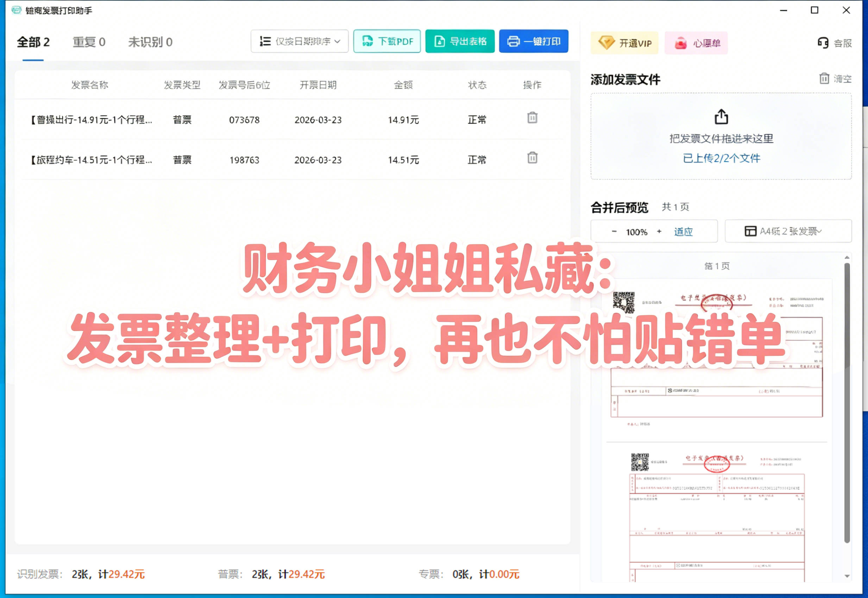The width and height of the screenshot is (868, 598).
Task: Click the amount 14.51元
Action: tap(403, 160)
